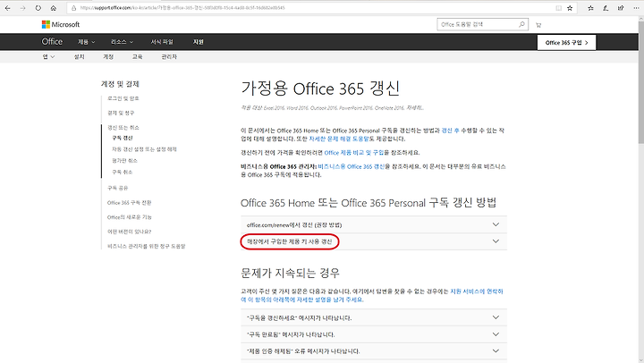Click the 문제가 지속되는 경우 heading

(290, 273)
